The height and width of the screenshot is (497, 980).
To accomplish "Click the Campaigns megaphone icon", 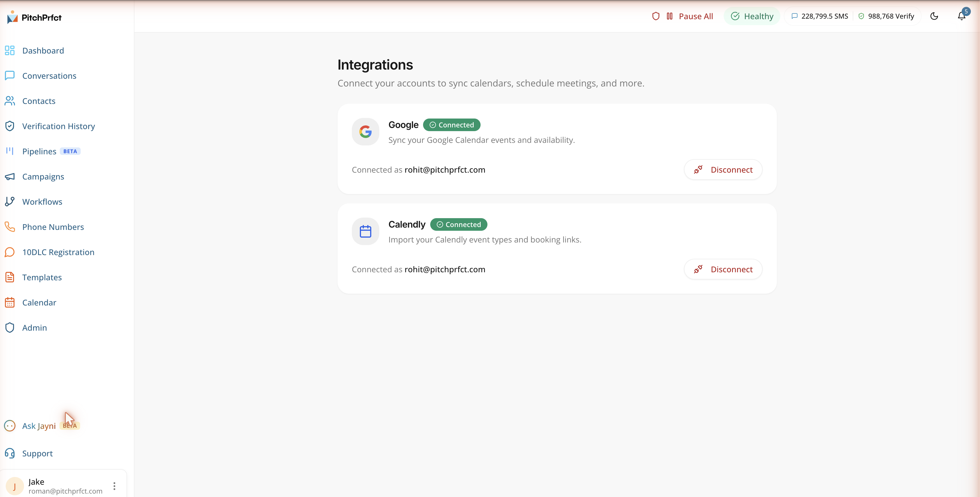I will click(10, 177).
